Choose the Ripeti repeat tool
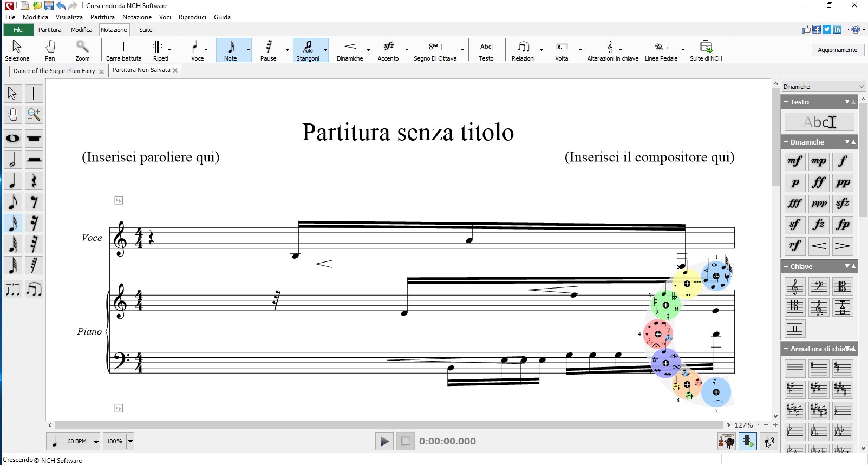This screenshot has width=868, height=465. click(x=158, y=50)
